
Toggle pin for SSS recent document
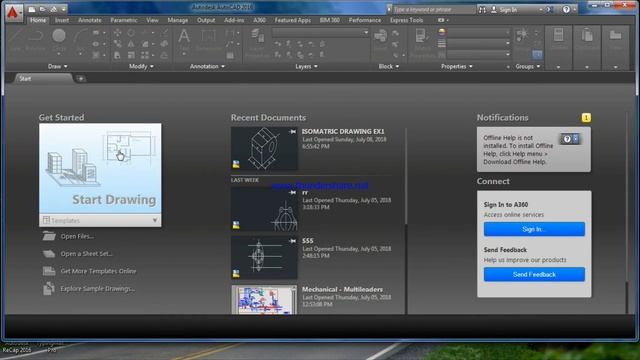(292, 241)
